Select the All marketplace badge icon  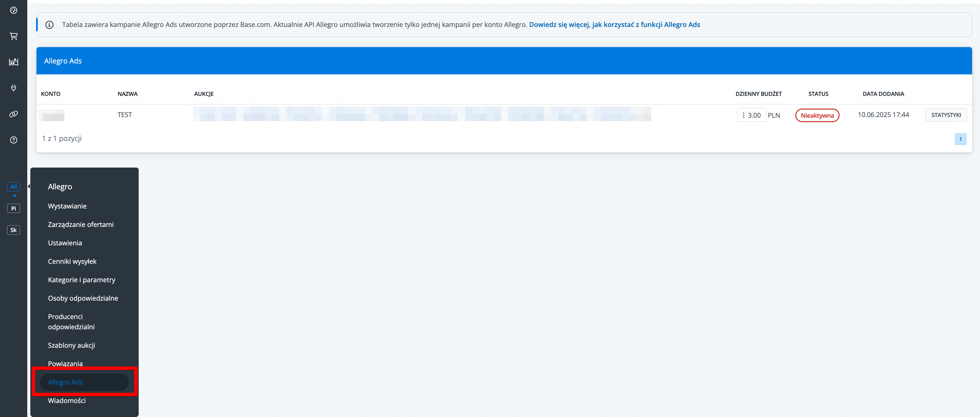[x=13, y=187]
